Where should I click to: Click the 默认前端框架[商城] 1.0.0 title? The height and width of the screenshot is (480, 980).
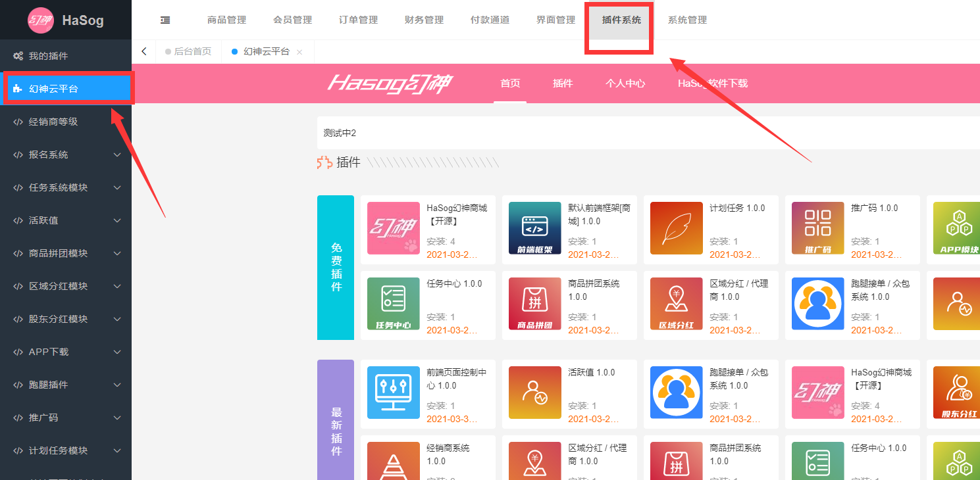599,214
